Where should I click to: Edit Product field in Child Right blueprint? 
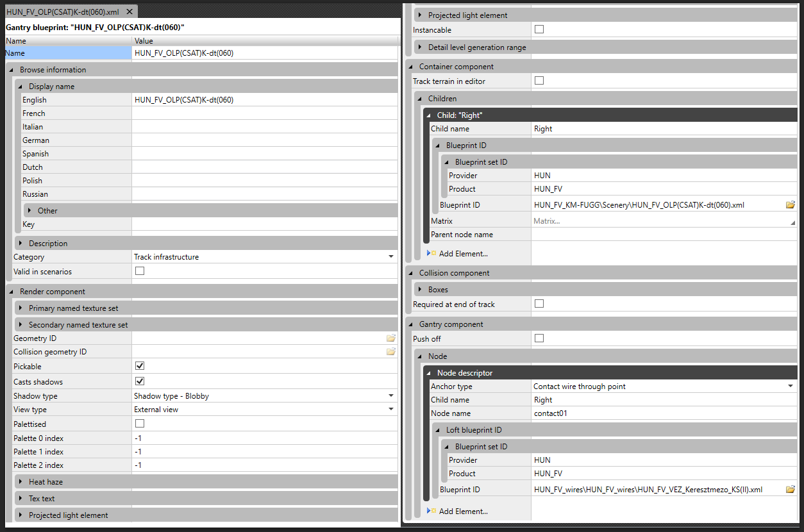664,189
